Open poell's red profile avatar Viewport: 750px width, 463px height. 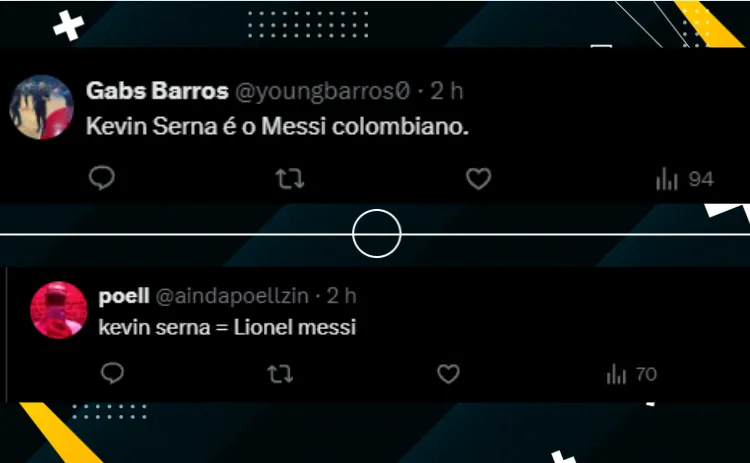[59, 310]
